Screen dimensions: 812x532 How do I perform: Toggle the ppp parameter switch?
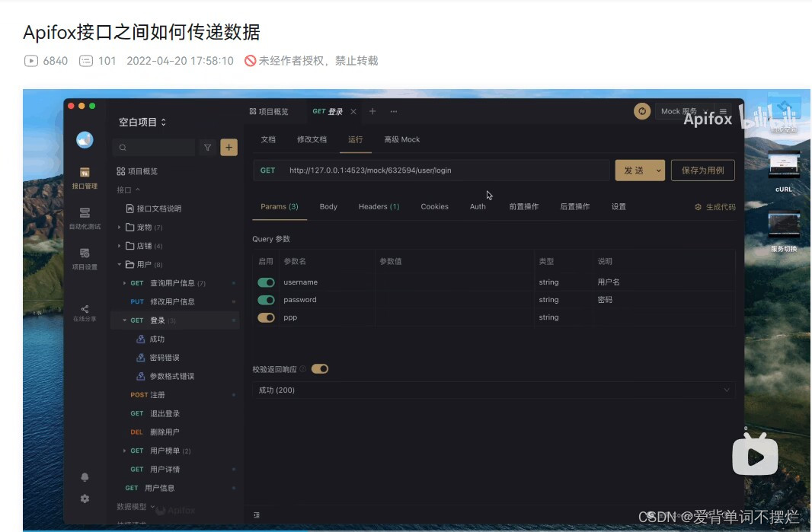[x=266, y=317]
